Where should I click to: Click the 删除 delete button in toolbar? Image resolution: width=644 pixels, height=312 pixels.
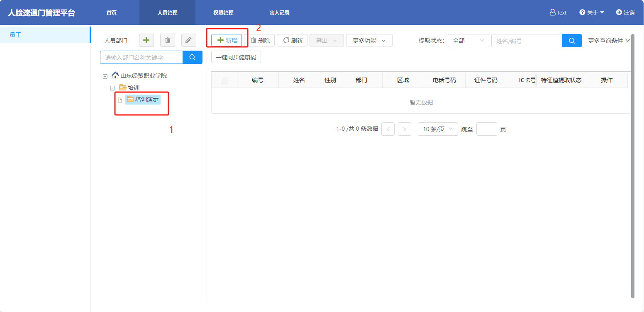260,40
